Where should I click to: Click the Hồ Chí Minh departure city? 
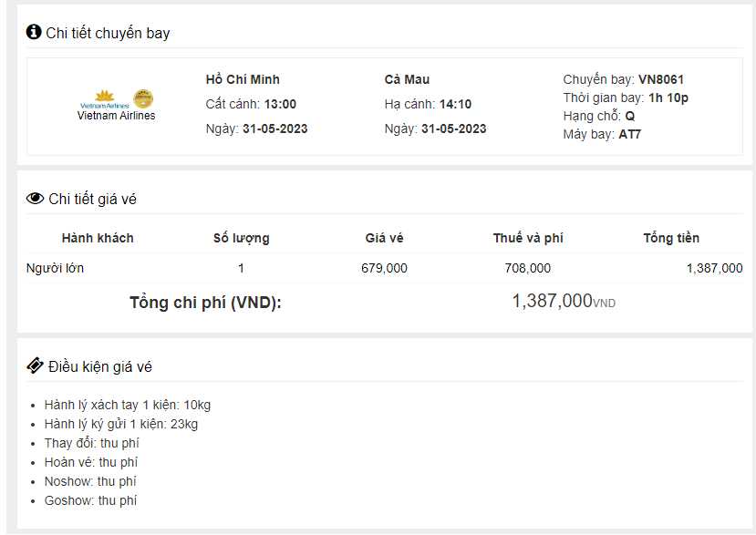pyautogui.click(x=243, y=79)
